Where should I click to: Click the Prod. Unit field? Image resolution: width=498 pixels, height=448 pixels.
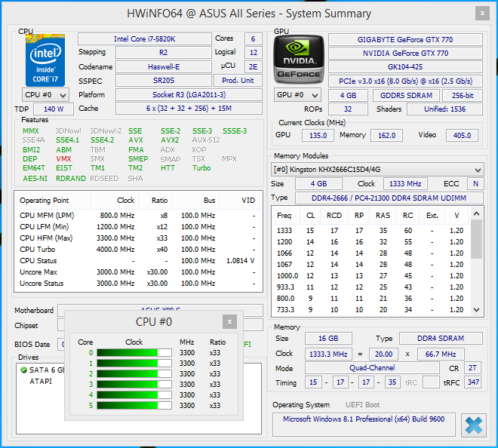point(238,81)
